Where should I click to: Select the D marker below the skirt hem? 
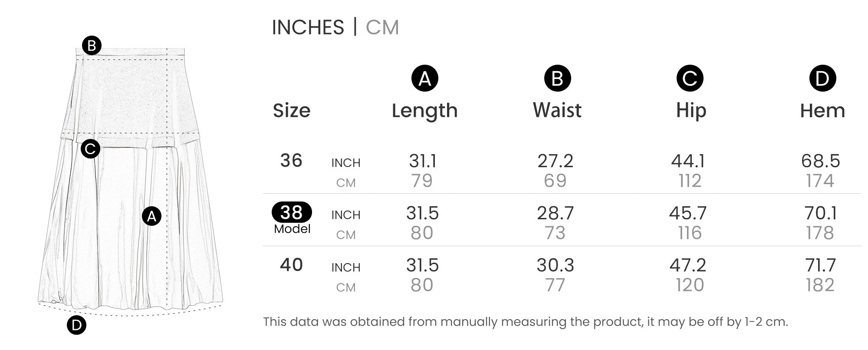76,325
